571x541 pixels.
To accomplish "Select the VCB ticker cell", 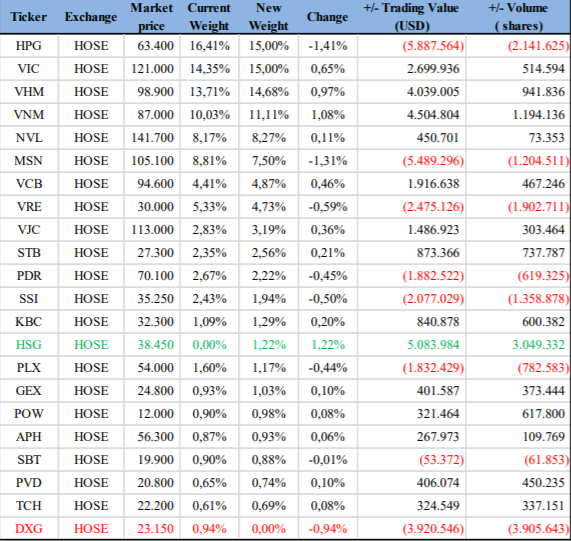I will pyautogui.click(x=29, y=183).
